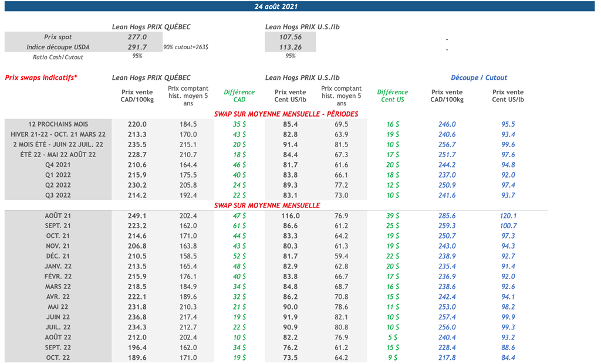
Task: Click the red Prix swaps indicatifs* heading
Action: [x=41, y=77]
